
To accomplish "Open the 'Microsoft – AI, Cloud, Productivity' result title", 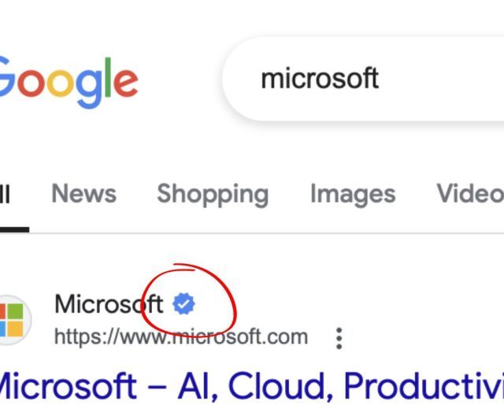I will click(x=252, y=385).
